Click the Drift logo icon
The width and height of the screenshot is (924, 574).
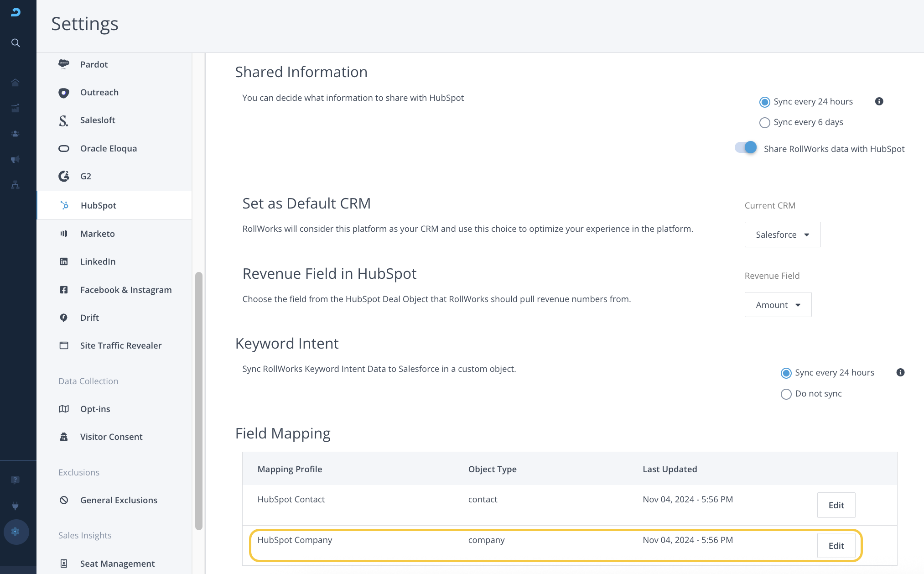pos(64,318)
